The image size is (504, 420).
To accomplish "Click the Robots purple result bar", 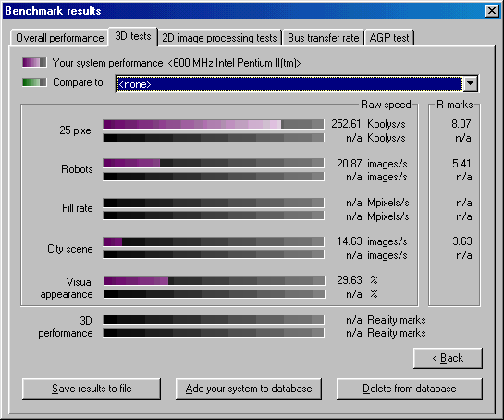I will 214,163.
